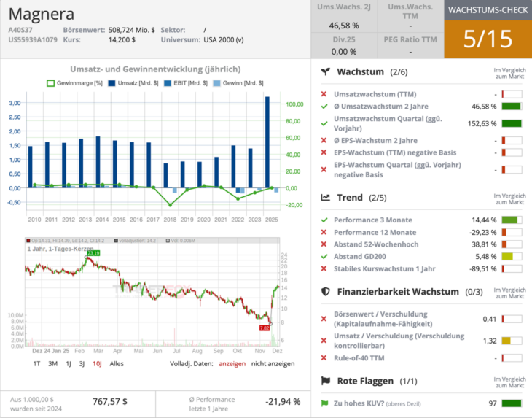Image resolution: width=532 pixels, height=418 pixels.
Task: Click green checkmark next to Performance 3 Monate
Action: point(324,220)
